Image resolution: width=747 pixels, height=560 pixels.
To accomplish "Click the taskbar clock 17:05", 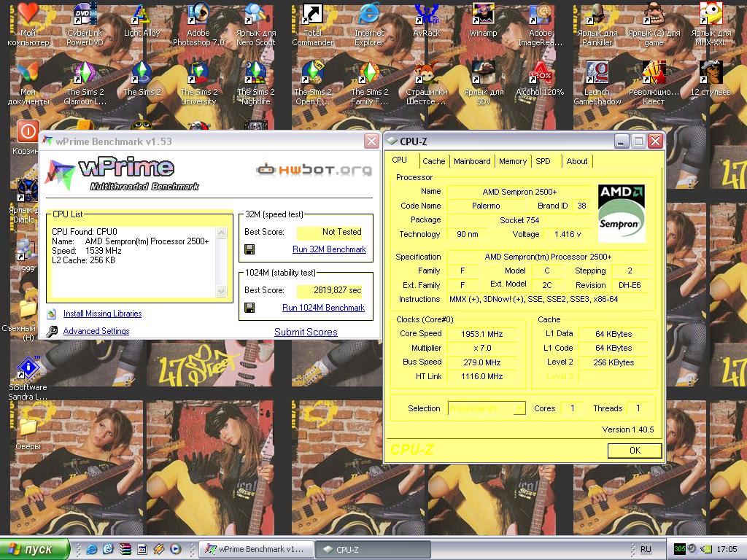I will point(727,549).
